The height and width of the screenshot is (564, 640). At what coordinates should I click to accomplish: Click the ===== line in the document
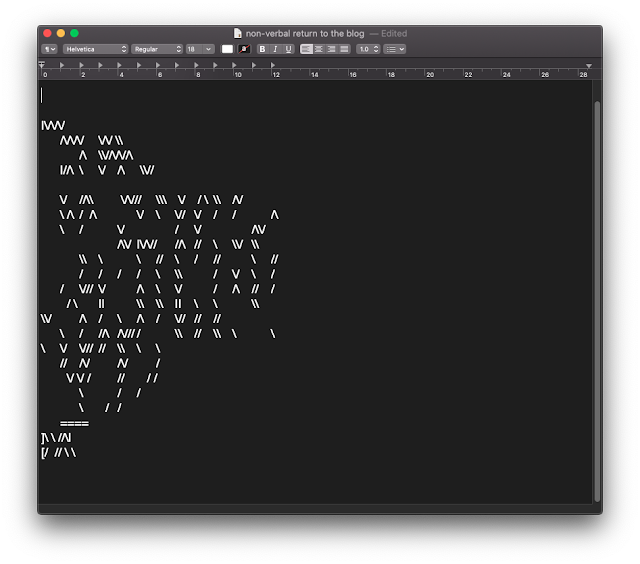[74, 424]
